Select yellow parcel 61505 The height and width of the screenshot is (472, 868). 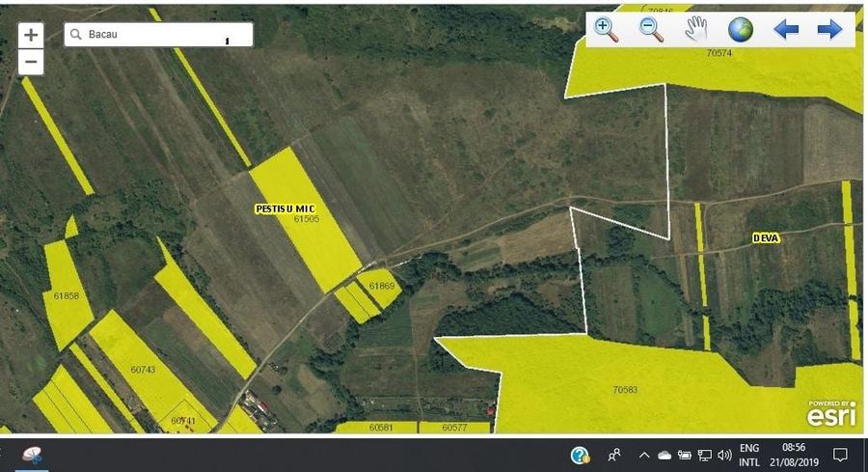coord(307,219)
